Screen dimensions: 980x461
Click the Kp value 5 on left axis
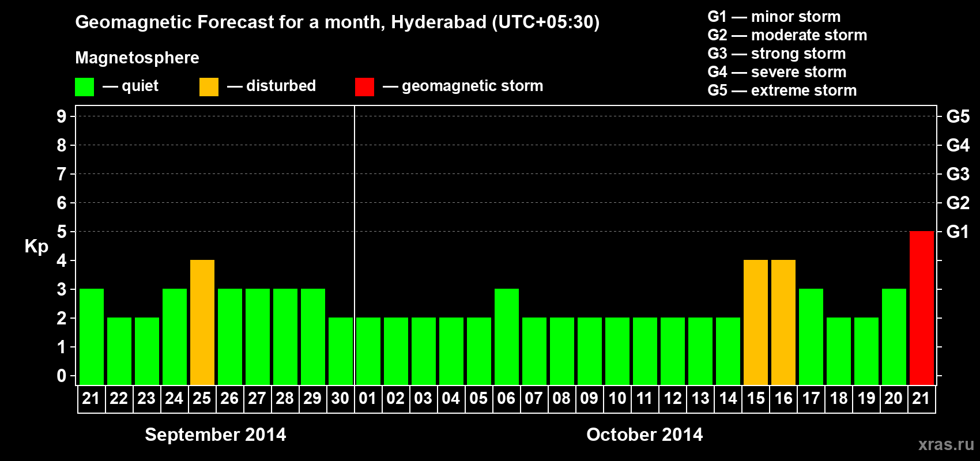(62, 232)
